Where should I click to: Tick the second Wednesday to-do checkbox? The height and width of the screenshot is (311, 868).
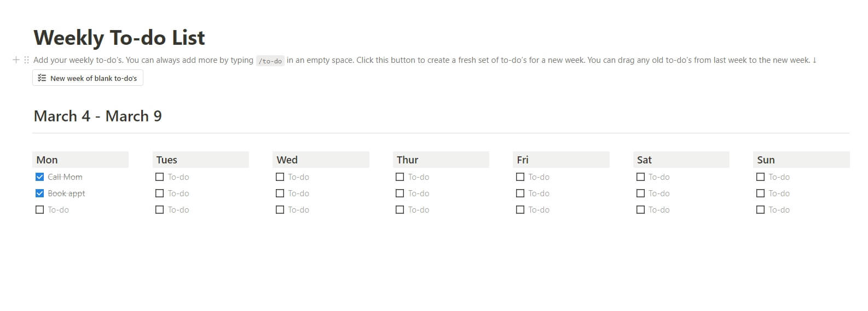pyautogui.click(x=280, y=193)
